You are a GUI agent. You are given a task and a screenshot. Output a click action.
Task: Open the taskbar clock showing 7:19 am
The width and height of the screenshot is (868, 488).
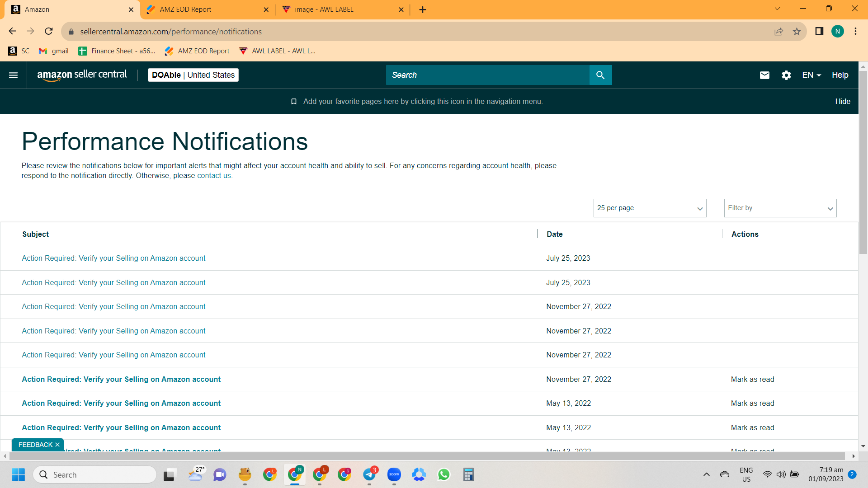click(826, 474)
